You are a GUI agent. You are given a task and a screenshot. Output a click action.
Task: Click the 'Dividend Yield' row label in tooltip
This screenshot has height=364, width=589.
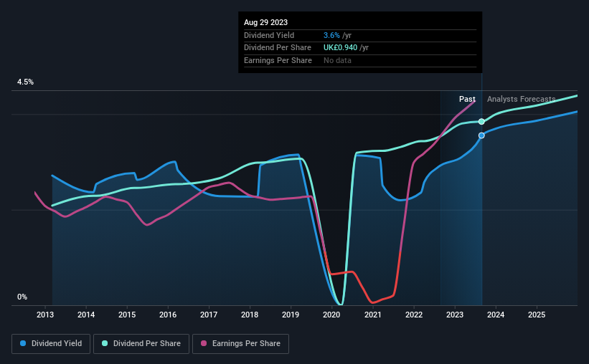point(269,35)
